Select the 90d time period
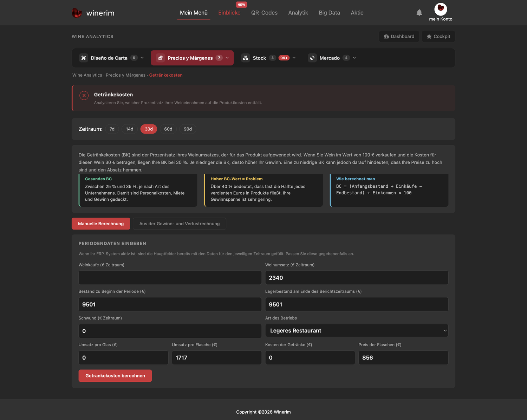This screenshot has height=420, width=527. [x=188, y=129]
